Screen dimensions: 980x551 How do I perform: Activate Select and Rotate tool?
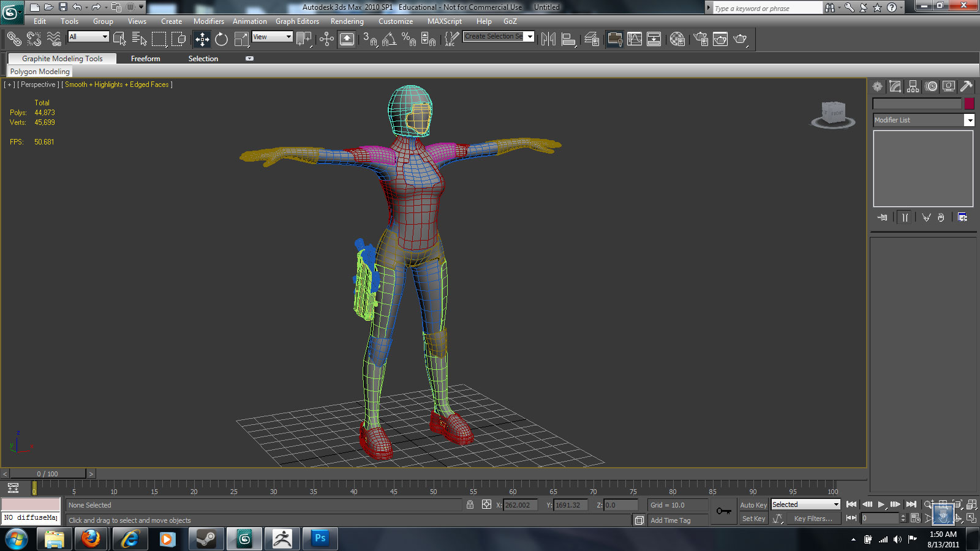coord(221,39)
